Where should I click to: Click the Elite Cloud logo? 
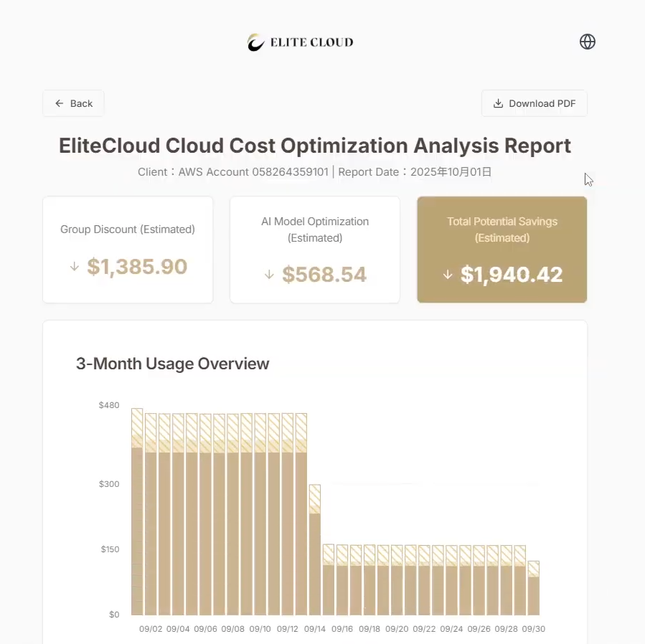pyautogui.click(x=301, y=42)
